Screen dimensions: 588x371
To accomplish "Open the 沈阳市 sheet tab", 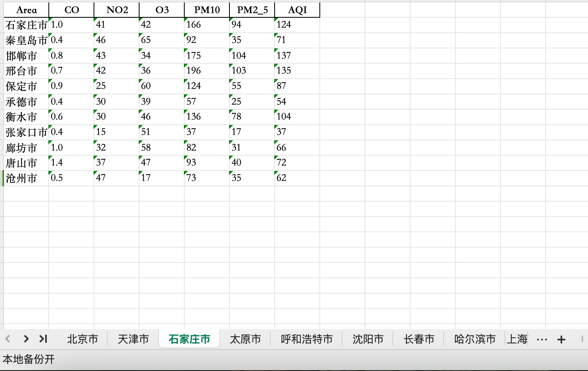I will click(367, 339).
